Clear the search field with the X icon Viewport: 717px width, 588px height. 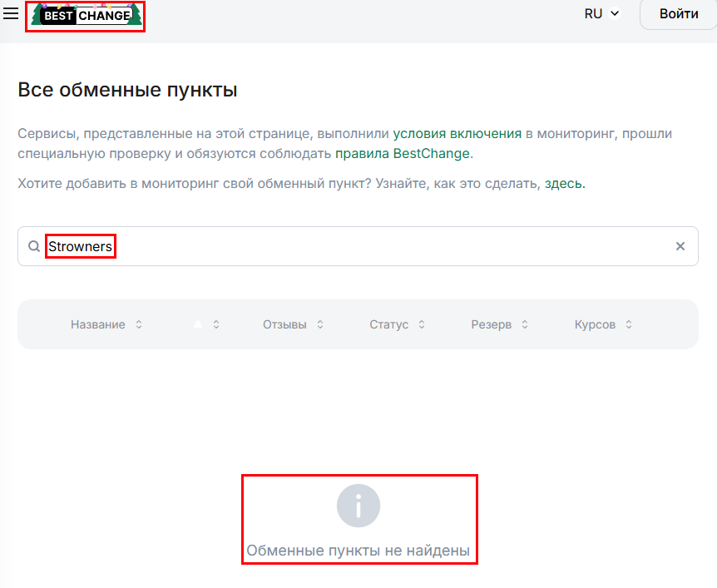(680, 246)
